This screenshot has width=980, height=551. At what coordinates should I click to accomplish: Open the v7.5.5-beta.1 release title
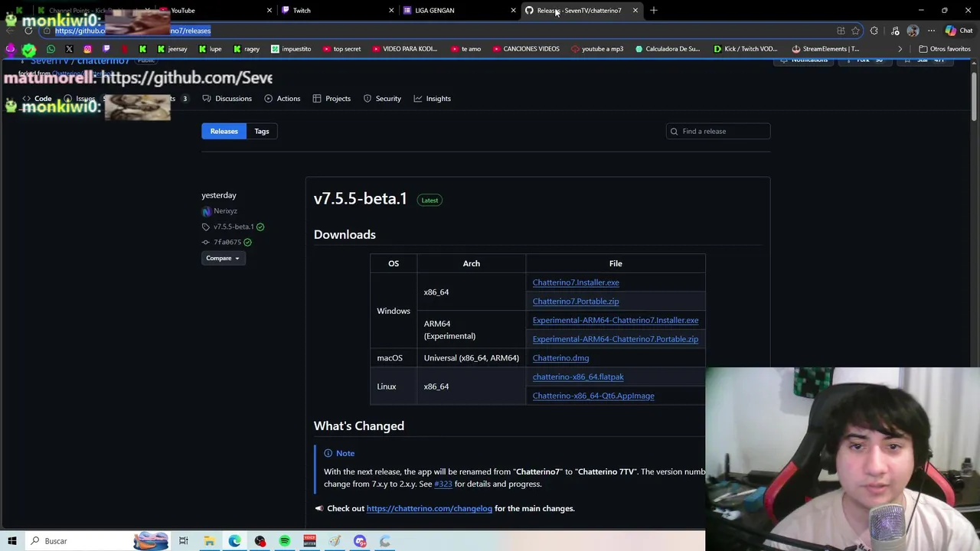360,199
